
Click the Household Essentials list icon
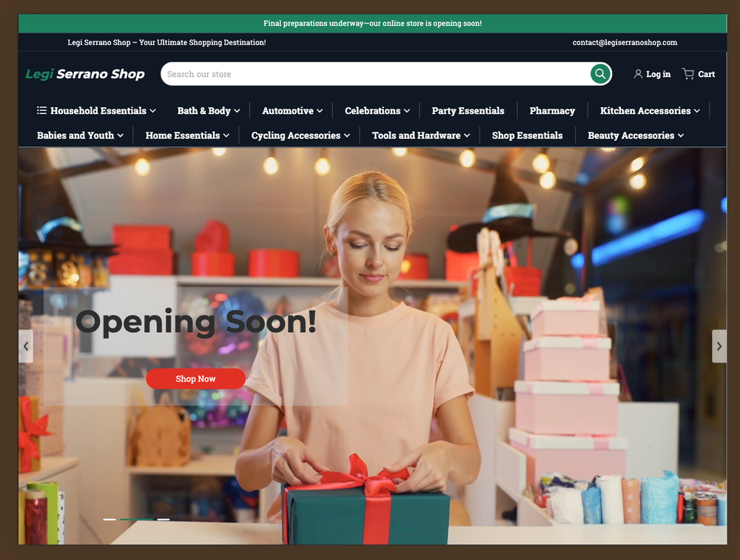[x=42, y=111]
